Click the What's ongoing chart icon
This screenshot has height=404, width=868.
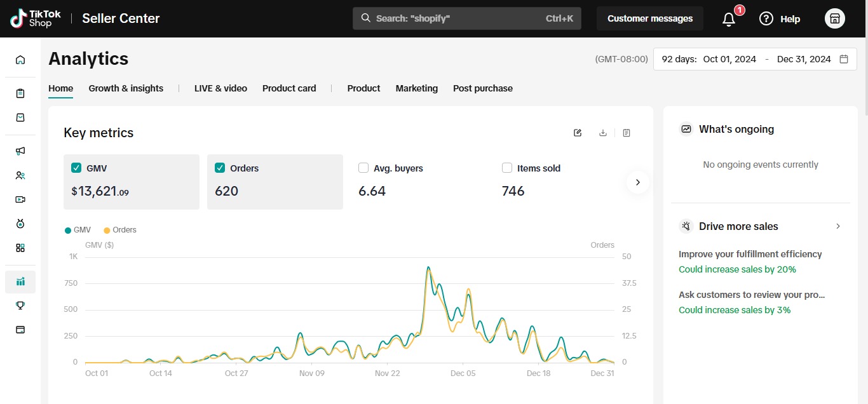point(686,129)
